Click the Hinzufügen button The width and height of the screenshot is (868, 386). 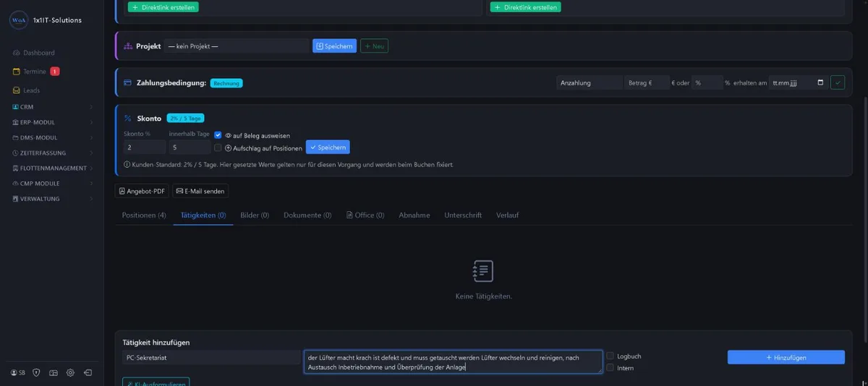coord(786,357)
